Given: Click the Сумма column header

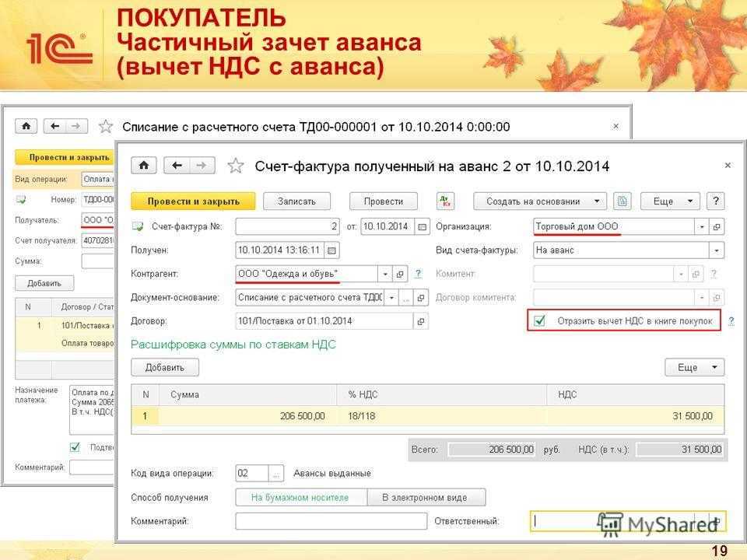Looking at the screenshot, I should pos(247,395).
